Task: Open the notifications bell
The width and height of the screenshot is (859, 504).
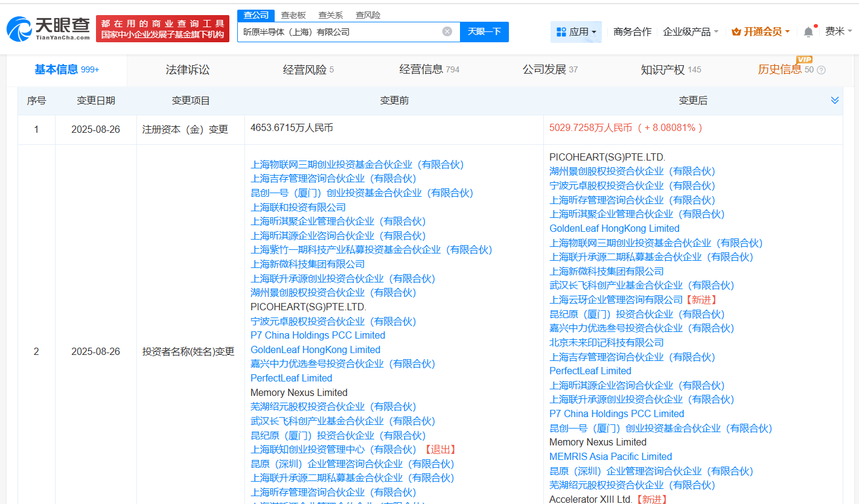Action: [808, 32]
